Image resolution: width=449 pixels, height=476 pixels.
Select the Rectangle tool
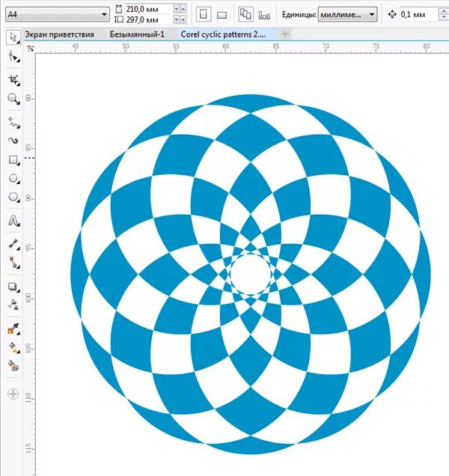click(13, 159)
